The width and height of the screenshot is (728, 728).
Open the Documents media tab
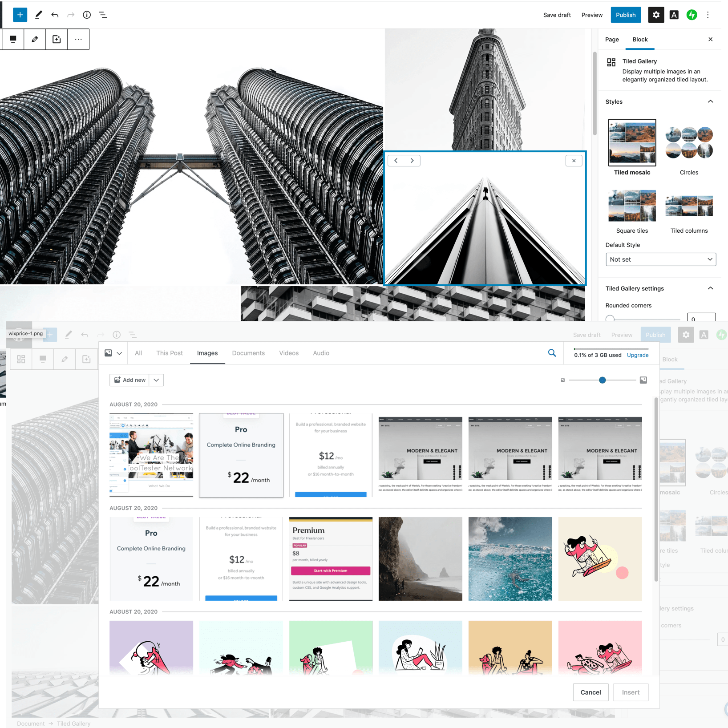[x=248, y=353]
